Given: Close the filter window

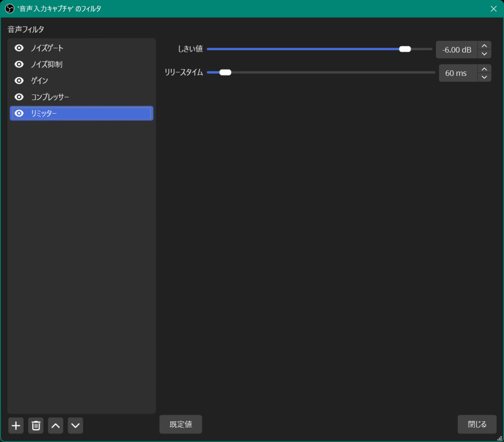Looking at the screenshot, I should point(493,9).
